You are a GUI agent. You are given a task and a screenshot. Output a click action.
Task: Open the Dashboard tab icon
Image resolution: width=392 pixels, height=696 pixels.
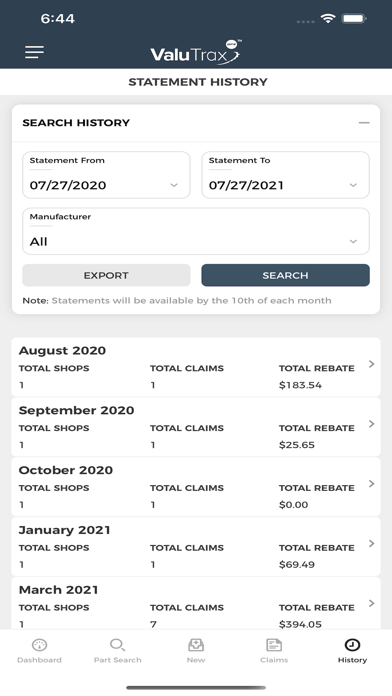click(40, 645)
